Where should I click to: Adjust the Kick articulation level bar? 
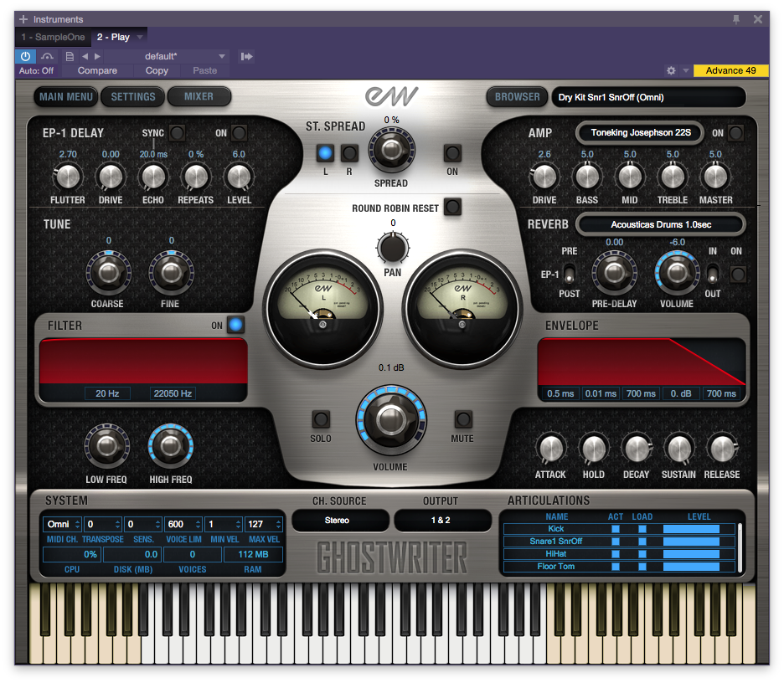tap(691, 529)
